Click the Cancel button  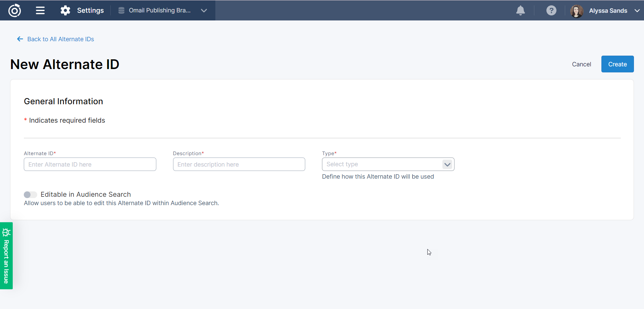point(581,64)
